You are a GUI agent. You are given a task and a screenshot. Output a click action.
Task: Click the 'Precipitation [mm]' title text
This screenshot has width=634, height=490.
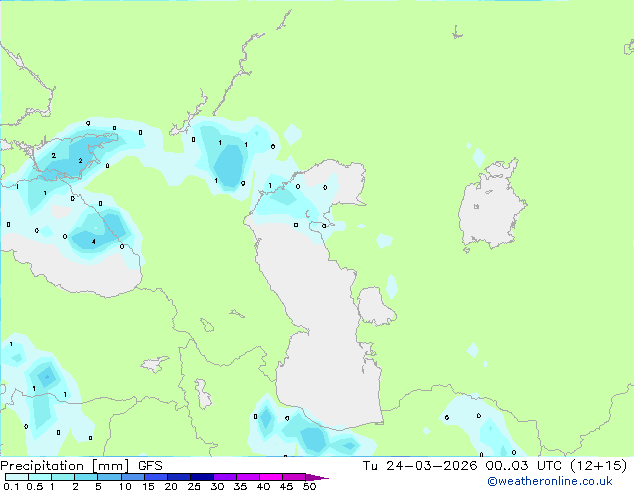(x=65, y=466)
